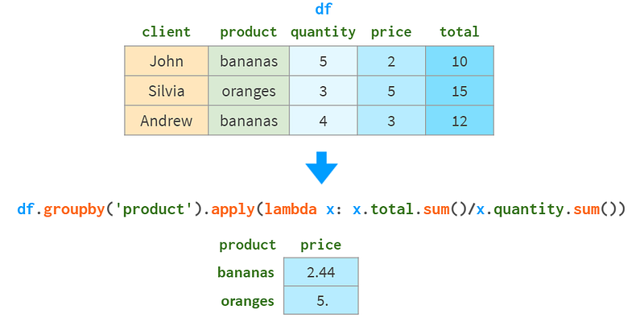644x318 pixels.
Task: Click the lambda keyword in code
Action: [291, 209]
